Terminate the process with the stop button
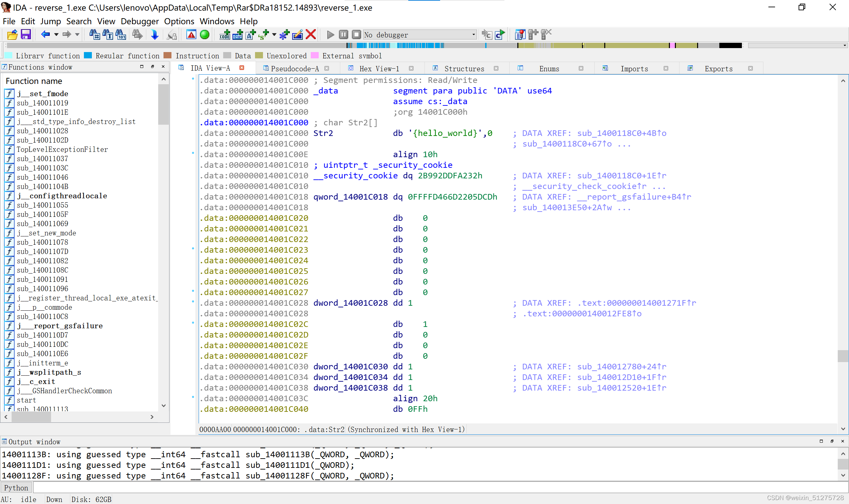 356,34
